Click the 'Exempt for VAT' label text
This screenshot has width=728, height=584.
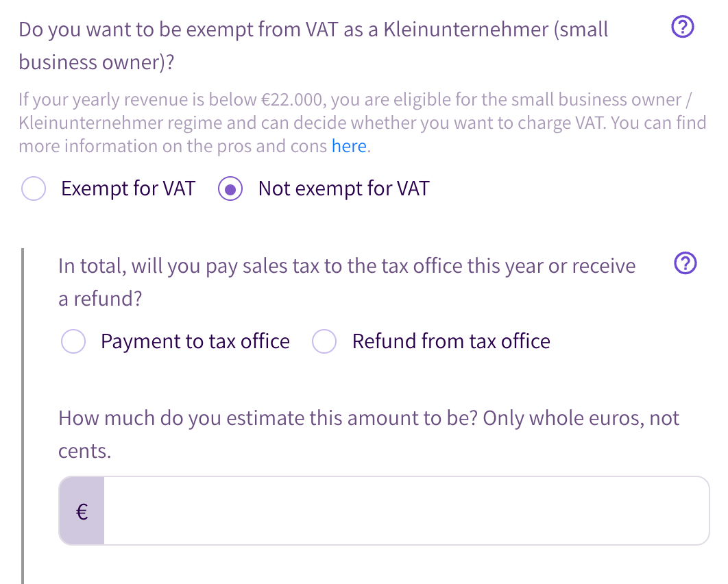click(128, 189)
